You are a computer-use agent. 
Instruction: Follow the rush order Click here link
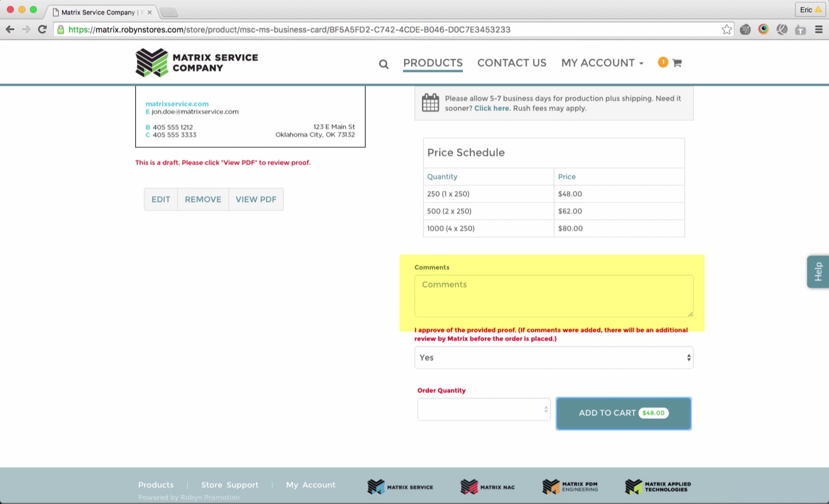pos(491,108)
